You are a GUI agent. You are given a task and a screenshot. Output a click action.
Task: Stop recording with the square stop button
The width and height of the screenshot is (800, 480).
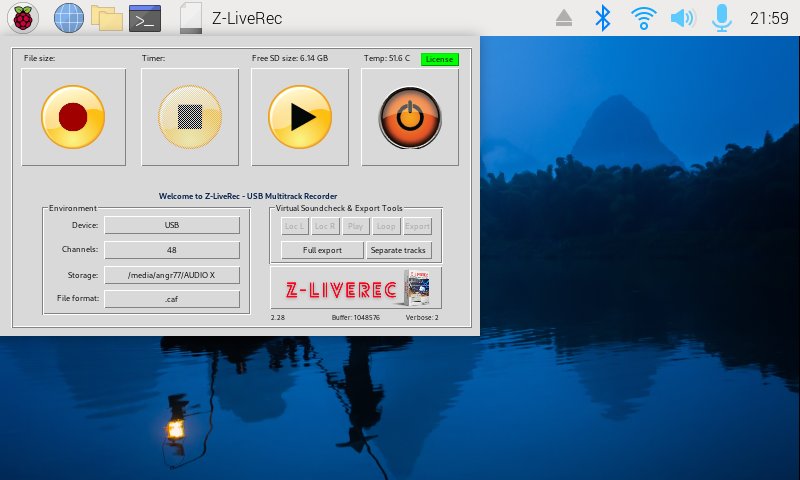tap(190, 117)
